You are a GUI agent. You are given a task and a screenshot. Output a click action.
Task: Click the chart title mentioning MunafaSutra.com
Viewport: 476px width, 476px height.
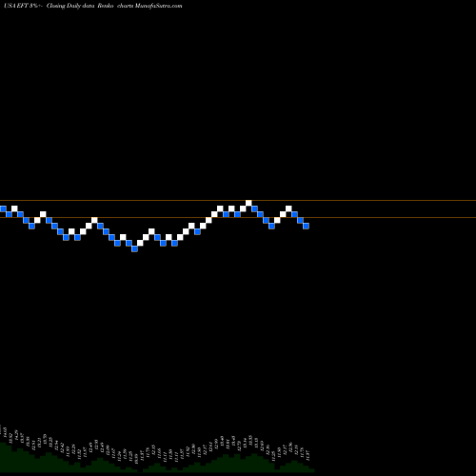point(92,6)
